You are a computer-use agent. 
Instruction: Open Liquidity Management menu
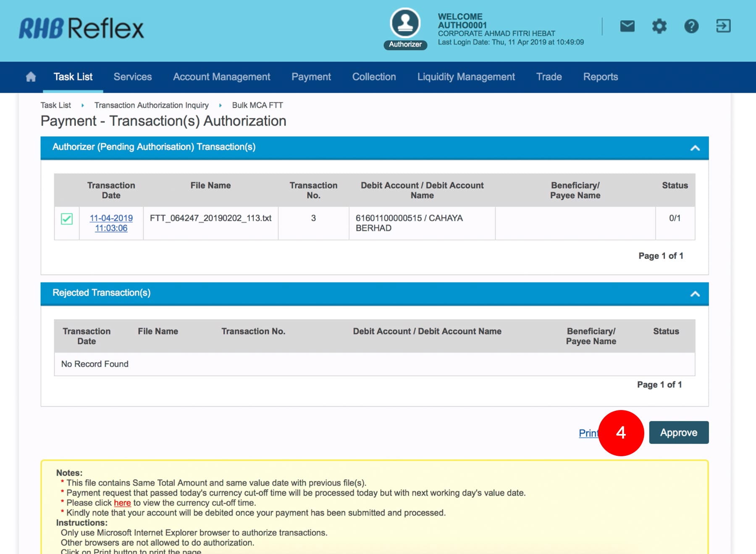pos(466,77)
